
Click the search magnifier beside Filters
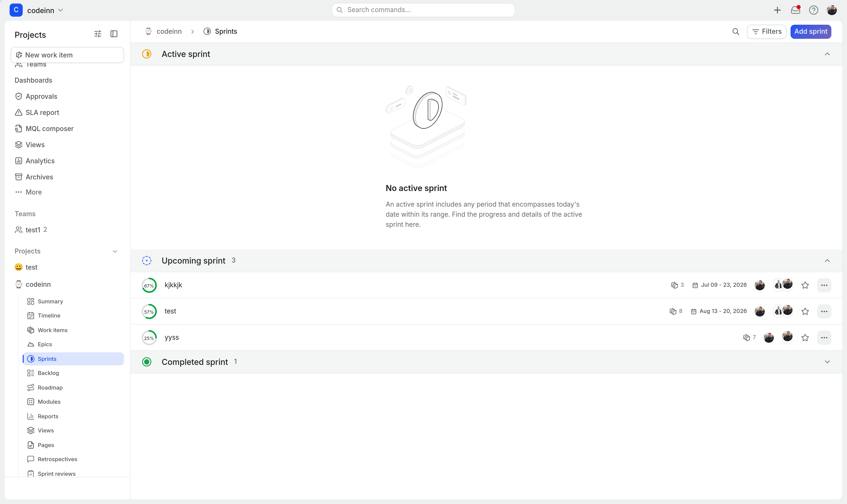click(736, 31)
